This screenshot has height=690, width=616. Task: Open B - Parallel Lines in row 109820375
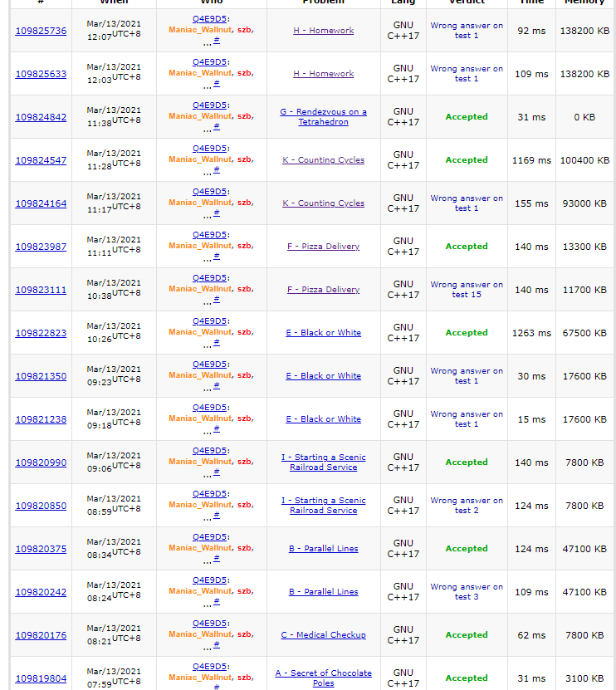(323, 549)
